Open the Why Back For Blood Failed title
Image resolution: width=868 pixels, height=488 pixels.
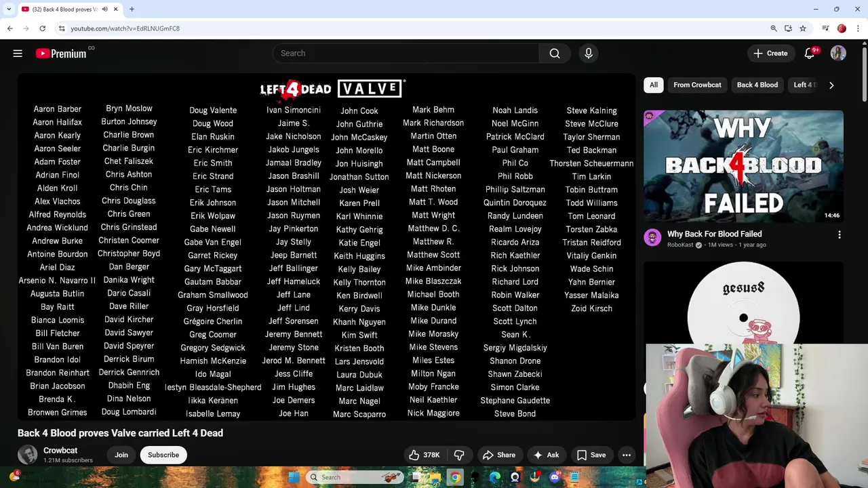click(x=714, y=234)
